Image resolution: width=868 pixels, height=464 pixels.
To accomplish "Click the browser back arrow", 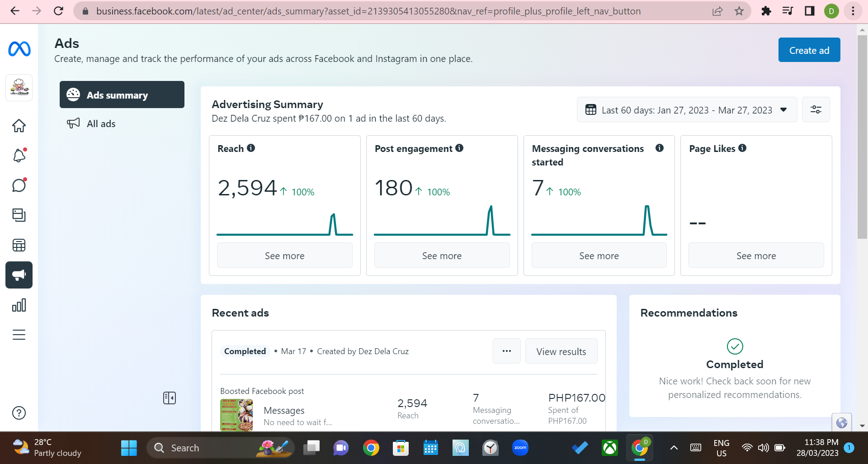I will (15, 11).
